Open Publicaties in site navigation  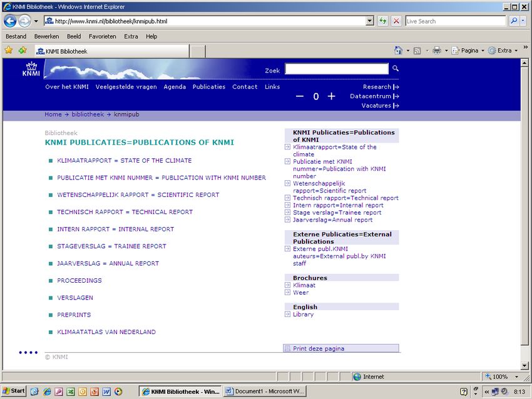pos(209,87)
